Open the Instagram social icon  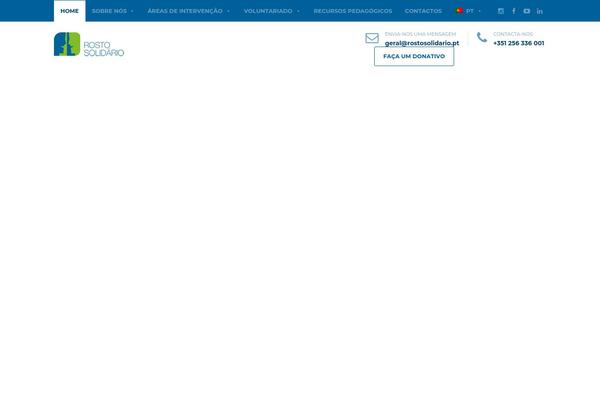[501, 11]
